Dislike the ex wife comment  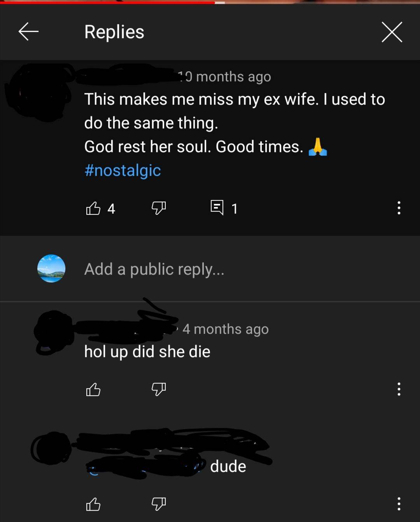coord(159,208)
